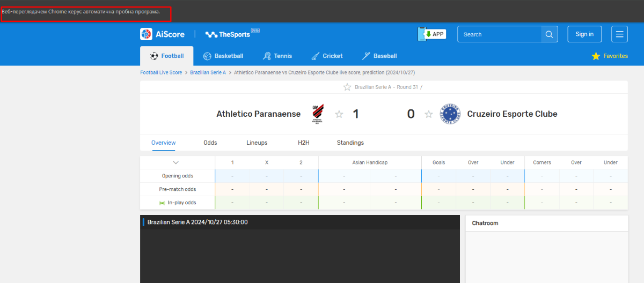
Task: Click the Pre-match odds row label
Action: pyautogui.click(x=178, y=189)
